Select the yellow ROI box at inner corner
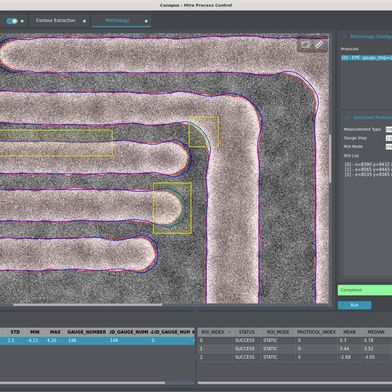 pyautogui.click(x=204, y=132)
